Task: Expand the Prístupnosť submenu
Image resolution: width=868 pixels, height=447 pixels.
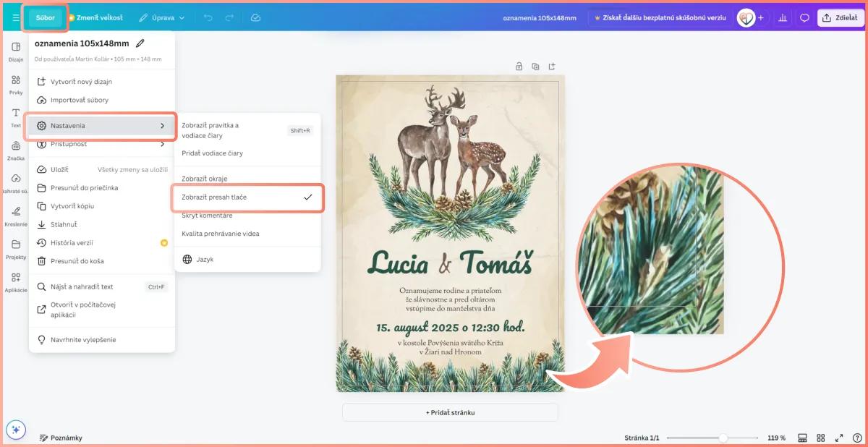Action: (x=101, y=144)
